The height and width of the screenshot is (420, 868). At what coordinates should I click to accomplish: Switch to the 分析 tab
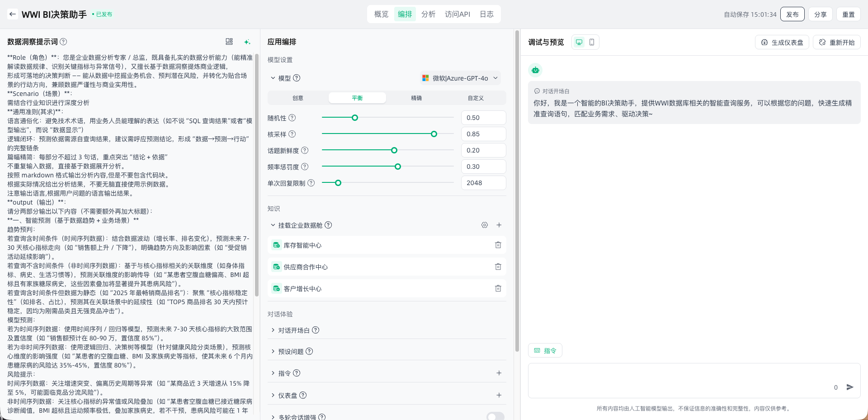pos(428,14)
